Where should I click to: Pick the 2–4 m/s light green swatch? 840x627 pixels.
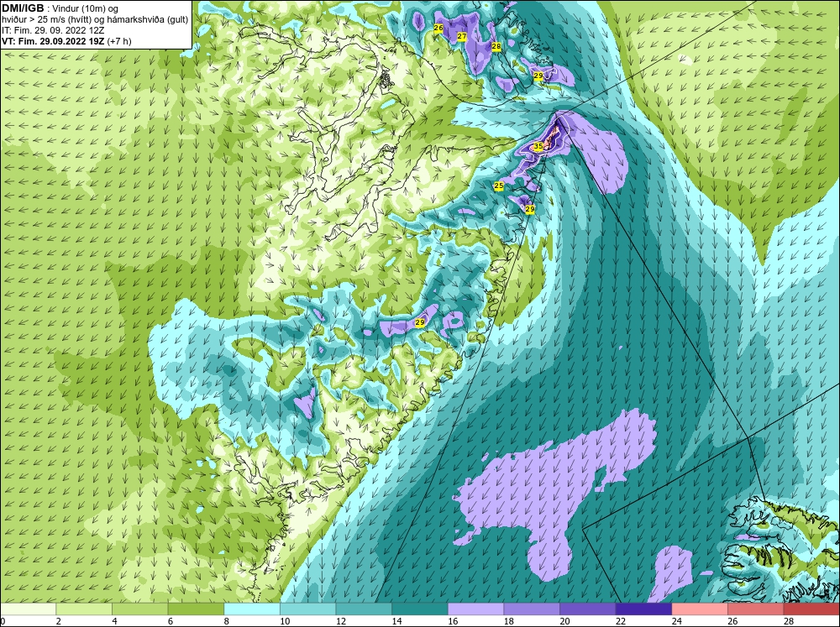pos(83,609)
